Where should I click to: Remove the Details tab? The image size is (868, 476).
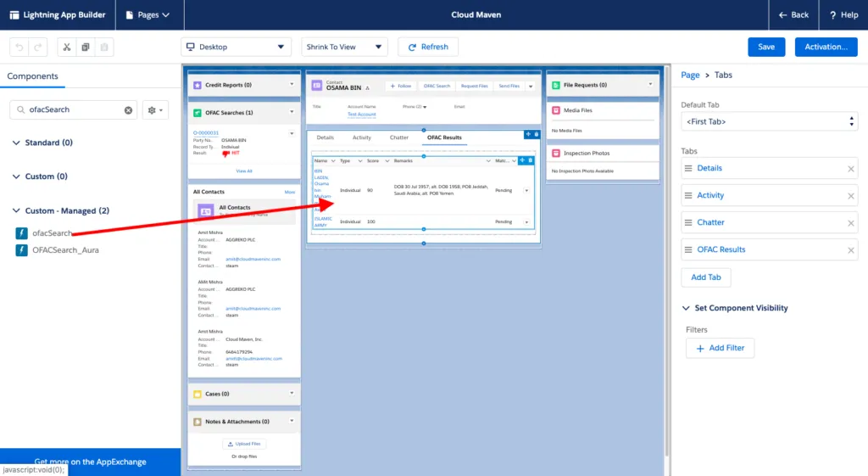pos(851,169)
